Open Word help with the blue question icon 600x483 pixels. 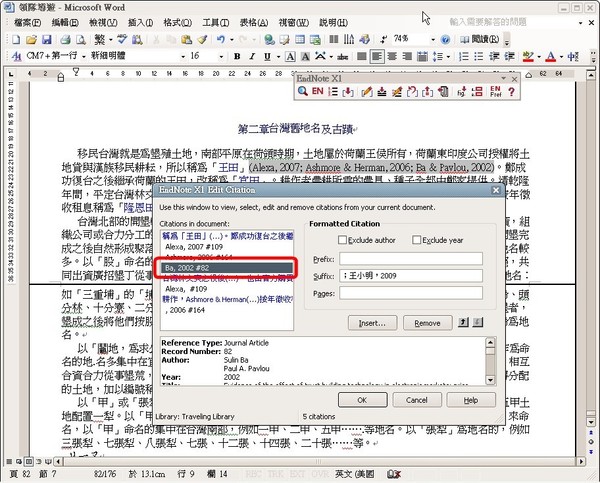click(445, 39)
